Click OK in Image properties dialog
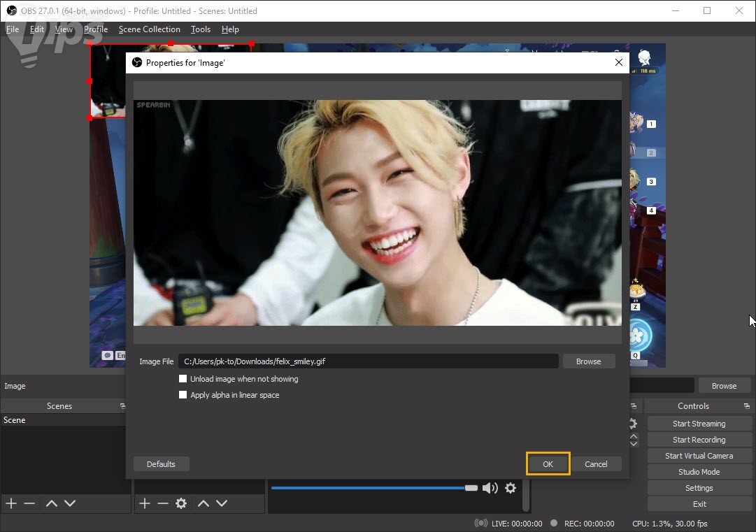Viewport: 756px width, 532px height. click(548, 464)
